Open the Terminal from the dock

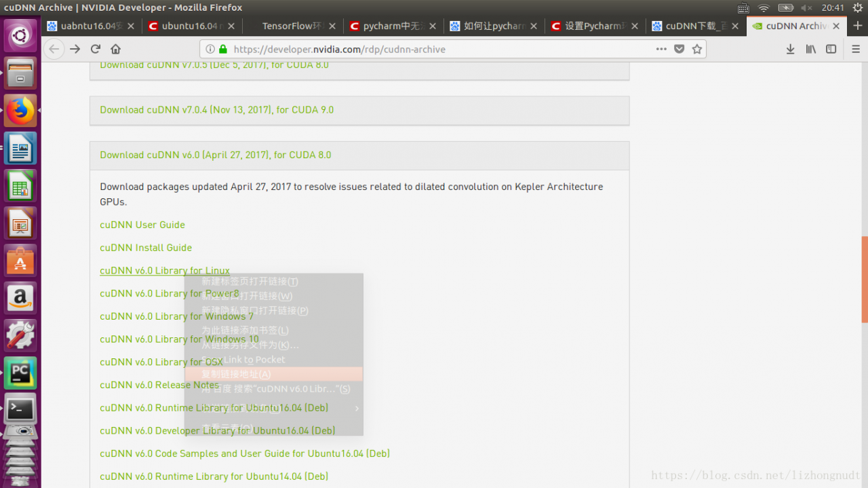click(20, 409)
